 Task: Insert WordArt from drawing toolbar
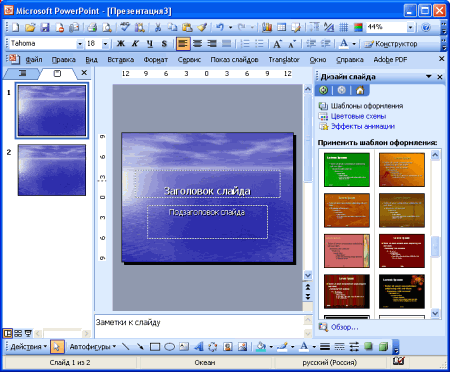coord(199,347)
